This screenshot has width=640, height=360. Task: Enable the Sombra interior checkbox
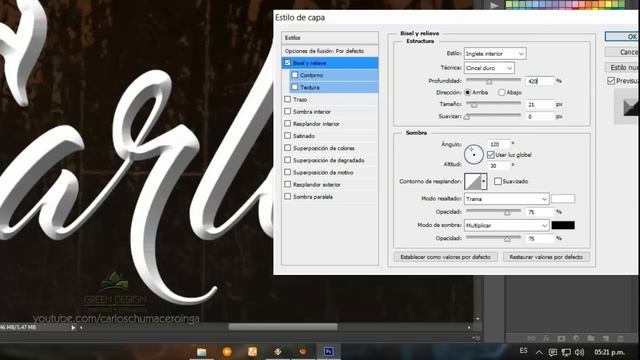[x=287, y=111]
